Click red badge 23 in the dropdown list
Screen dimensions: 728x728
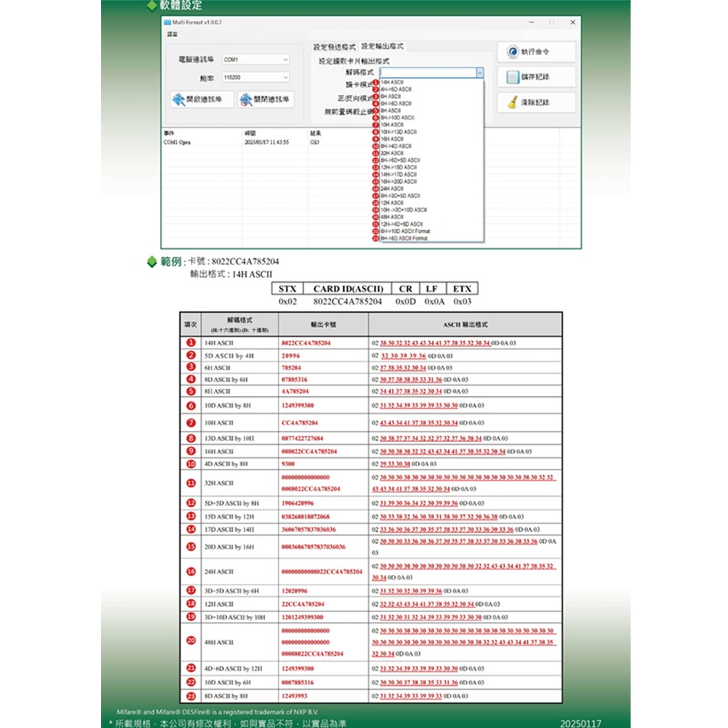point(375,238)
